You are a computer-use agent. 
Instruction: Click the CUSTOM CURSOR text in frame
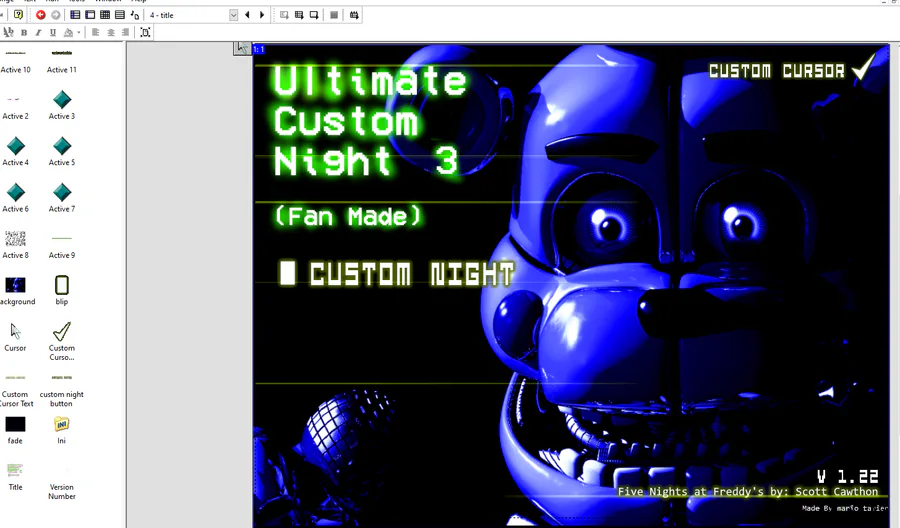click(x=777, y=71)
